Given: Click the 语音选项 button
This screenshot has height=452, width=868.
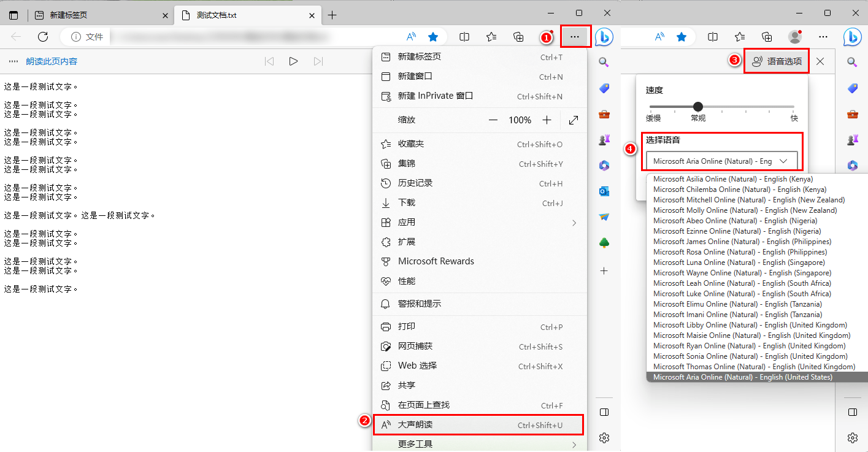Looking at the screenshot, I should tap(776, 61).
